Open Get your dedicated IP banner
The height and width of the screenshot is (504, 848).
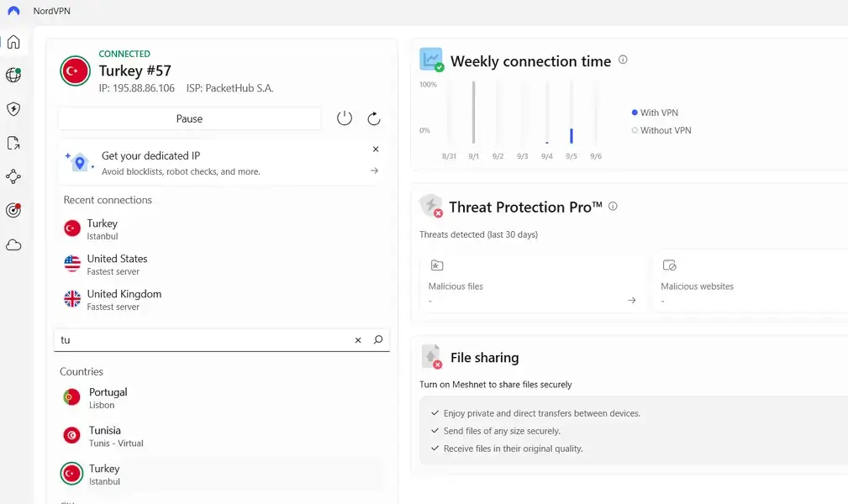222,163
